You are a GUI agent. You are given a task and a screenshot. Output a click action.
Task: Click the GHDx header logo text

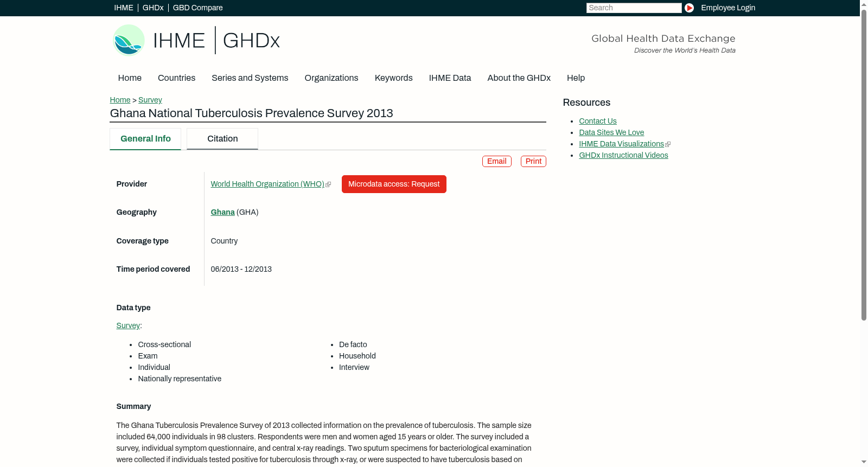251,41
